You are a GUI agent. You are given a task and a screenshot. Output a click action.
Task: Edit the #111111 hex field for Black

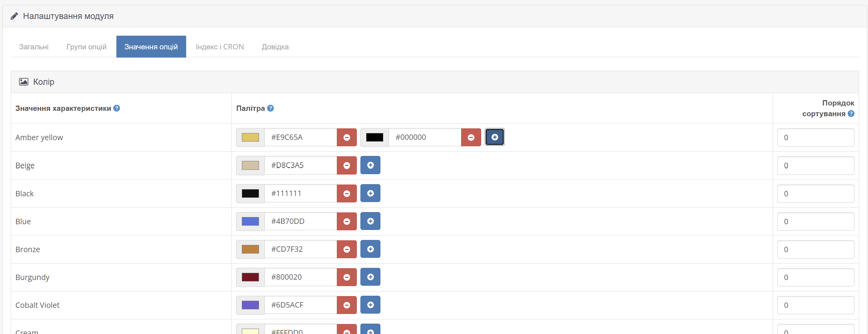(300, 193)
